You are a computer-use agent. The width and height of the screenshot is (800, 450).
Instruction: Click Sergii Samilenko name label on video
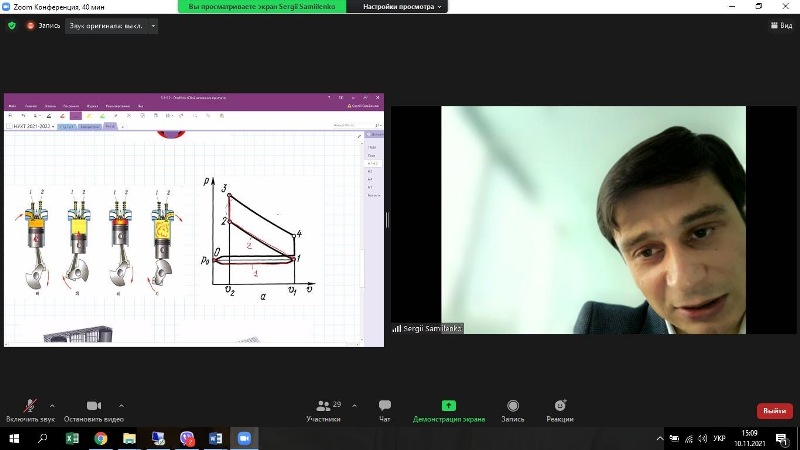point(428,329)
